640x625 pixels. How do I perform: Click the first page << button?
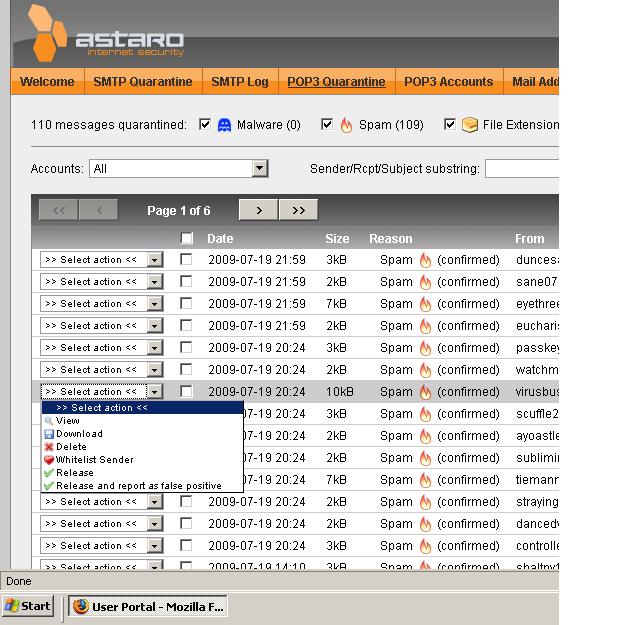click(59, 210)
